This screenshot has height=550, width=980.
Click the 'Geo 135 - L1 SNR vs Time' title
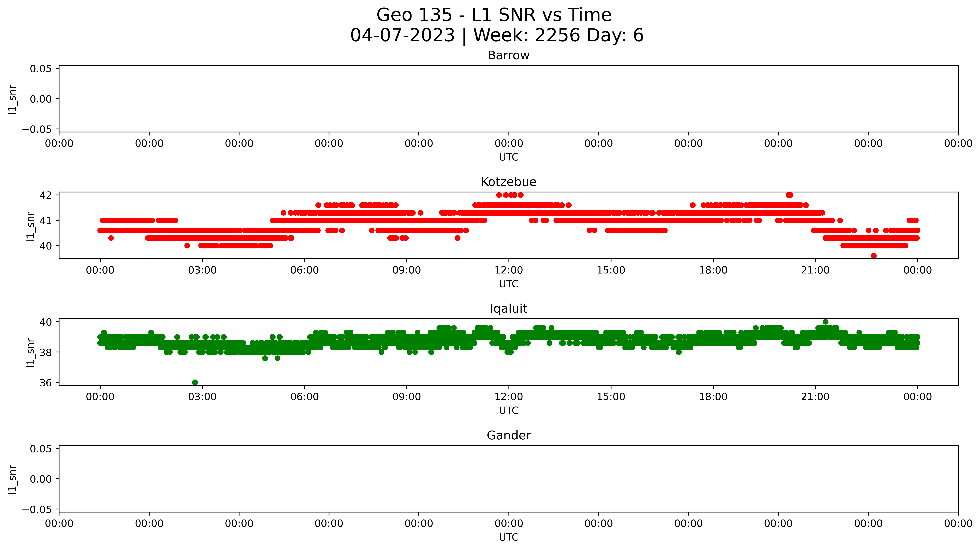(494, 15)
